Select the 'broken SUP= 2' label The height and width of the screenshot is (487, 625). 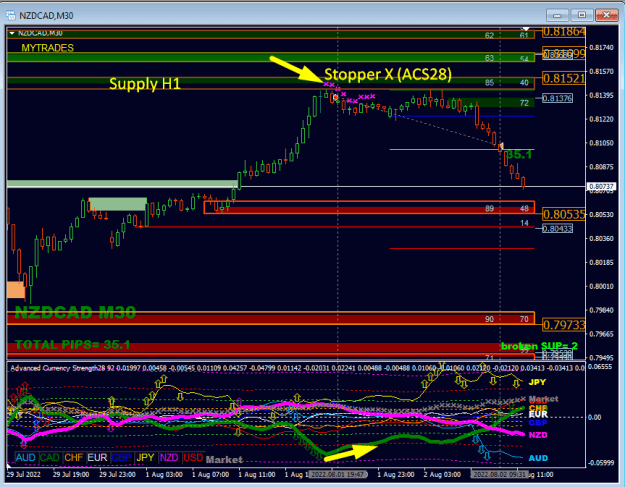click(x=539, y=346)
